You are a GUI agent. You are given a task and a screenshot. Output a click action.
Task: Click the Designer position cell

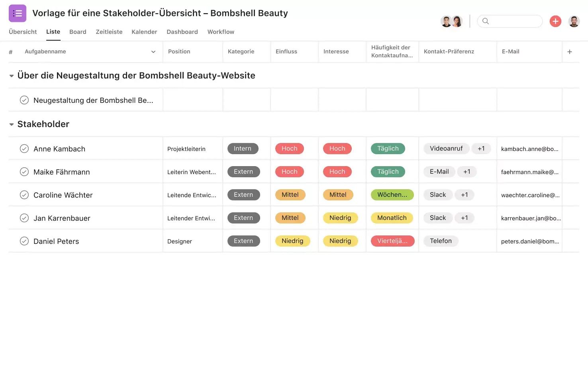(180, 241)
